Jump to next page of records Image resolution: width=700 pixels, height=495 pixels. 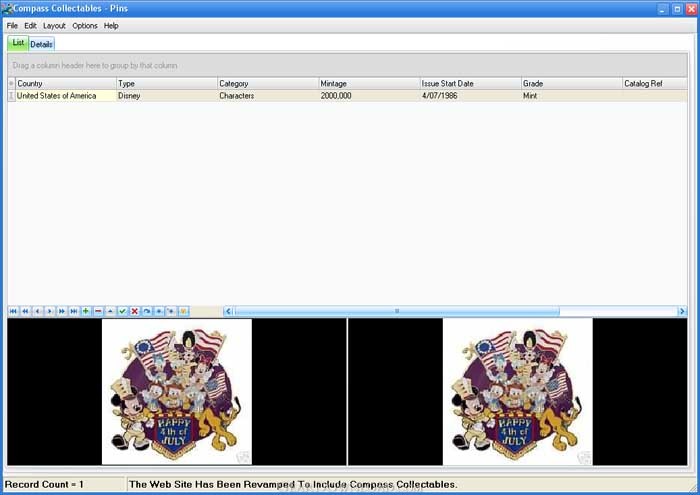coord(62,311)
